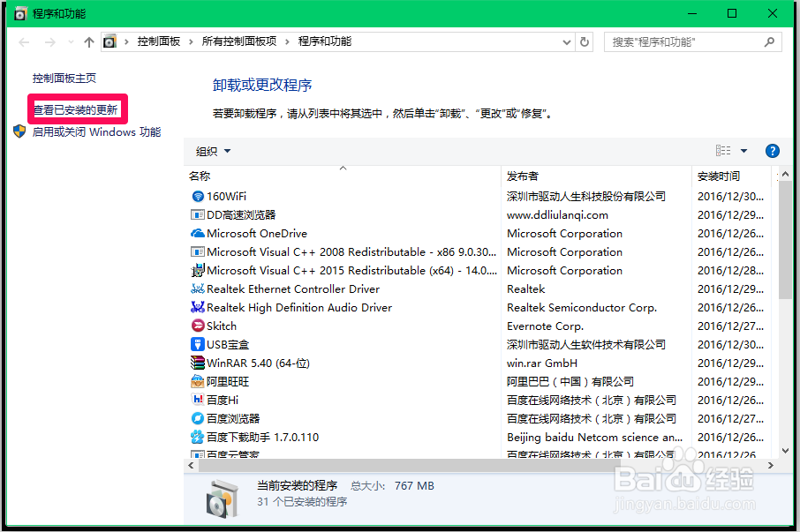Open the recent locations dropdown arrow
Image resolution: width=800 pixels, height=532 pixels.
coord(71,41)
